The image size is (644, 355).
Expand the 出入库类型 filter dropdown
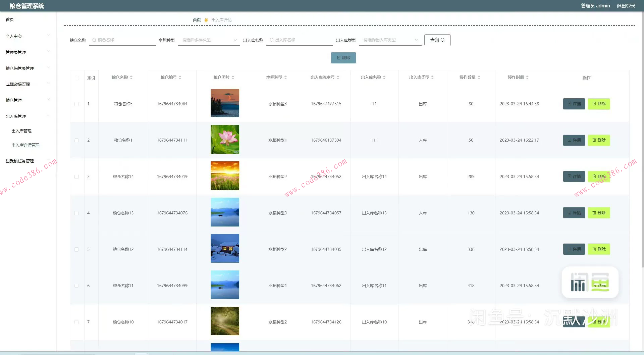pos(390,40)
